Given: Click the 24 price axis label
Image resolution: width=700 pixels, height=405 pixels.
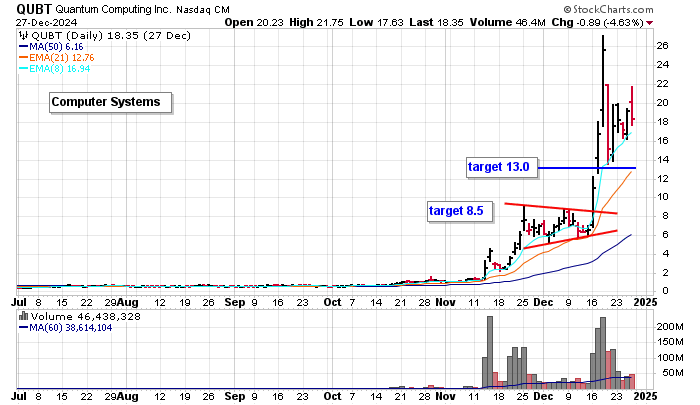Looking at the screenshot, I should click(x=662, y=65).
